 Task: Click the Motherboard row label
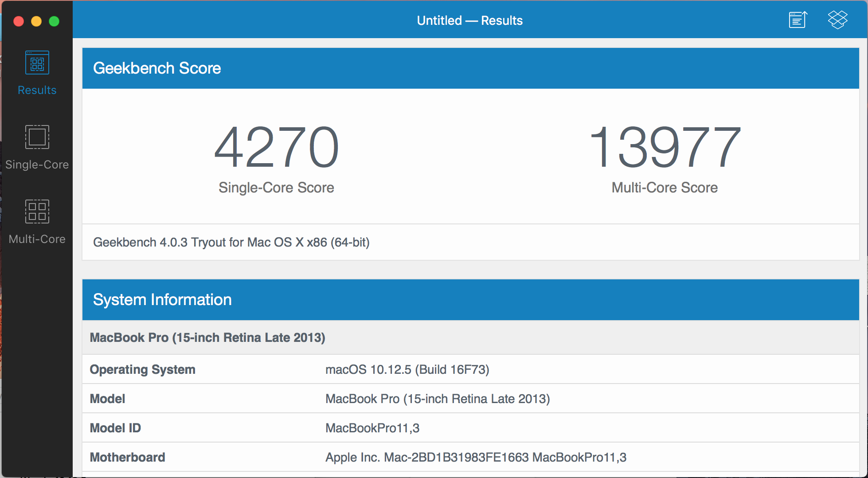(x=127, y=457)
